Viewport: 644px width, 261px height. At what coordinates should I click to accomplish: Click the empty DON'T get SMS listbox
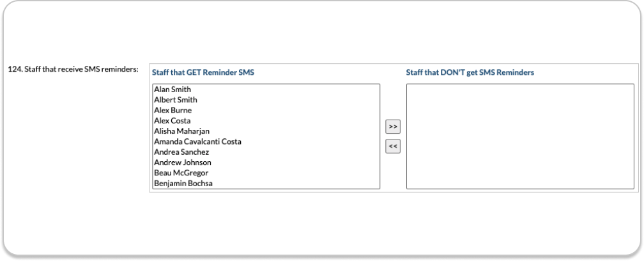[520, 136]
